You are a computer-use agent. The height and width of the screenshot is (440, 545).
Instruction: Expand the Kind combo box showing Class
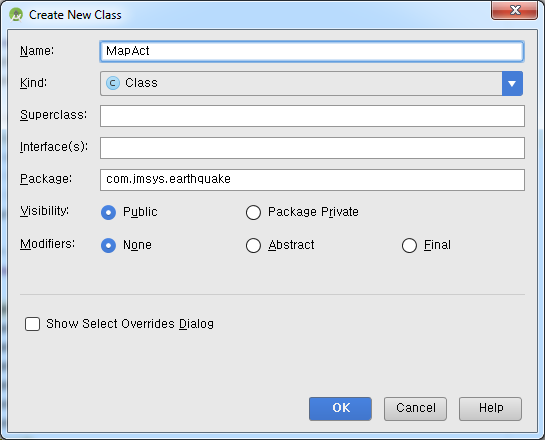311,83
